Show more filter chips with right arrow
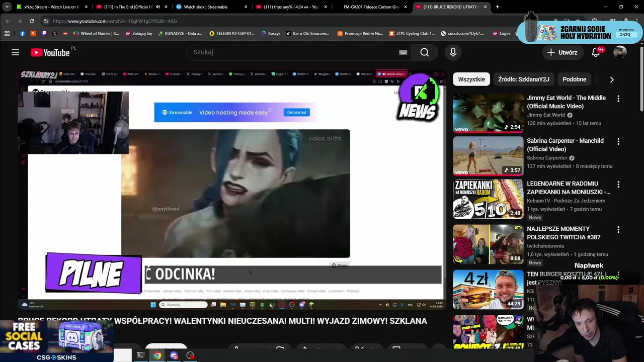644x362 pixels. click(612, 79)
